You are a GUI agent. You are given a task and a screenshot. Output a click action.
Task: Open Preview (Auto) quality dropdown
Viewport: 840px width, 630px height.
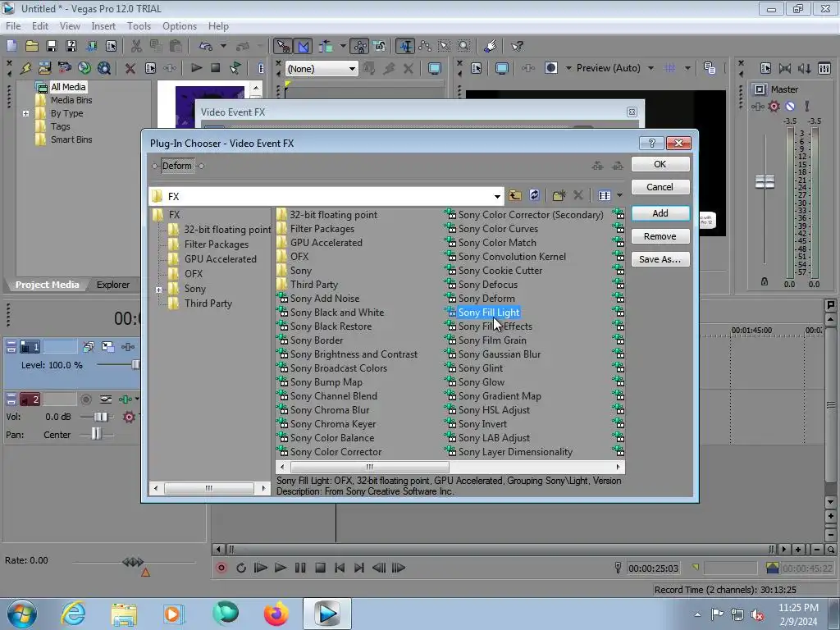point(651,68)
